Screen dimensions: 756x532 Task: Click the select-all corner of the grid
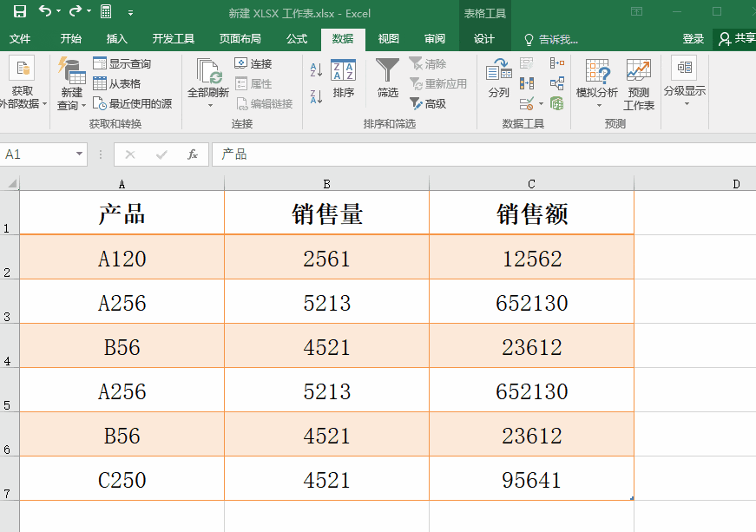point(11,184)
